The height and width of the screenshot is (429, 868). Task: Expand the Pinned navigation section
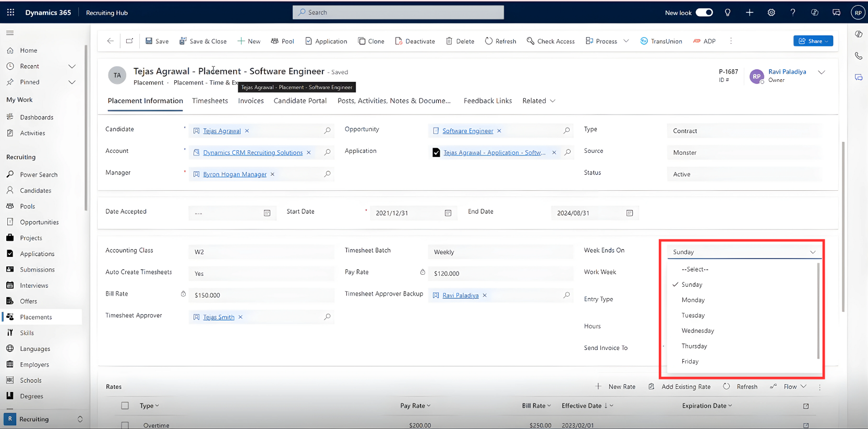(72, 82)
